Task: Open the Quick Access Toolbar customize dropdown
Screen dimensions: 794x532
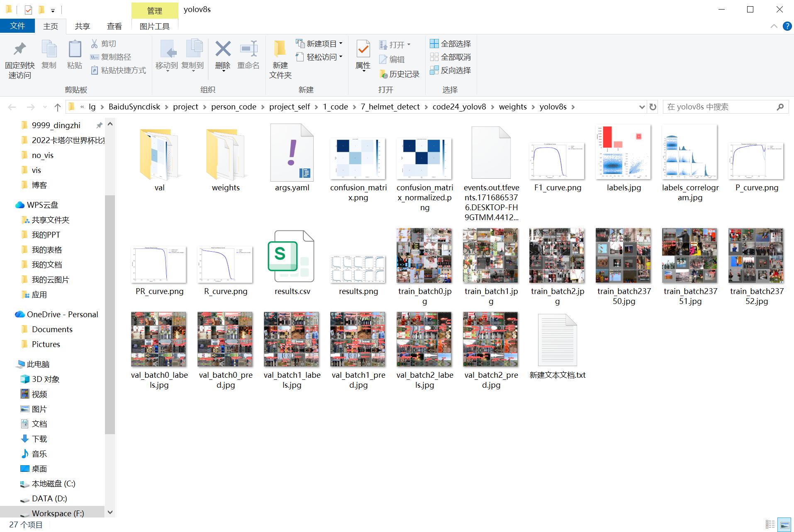Action: click(x=53, y=10)
